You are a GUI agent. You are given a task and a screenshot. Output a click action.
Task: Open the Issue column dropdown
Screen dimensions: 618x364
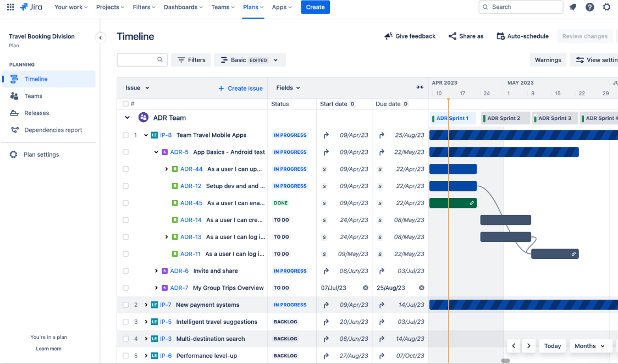click(137, 88)
